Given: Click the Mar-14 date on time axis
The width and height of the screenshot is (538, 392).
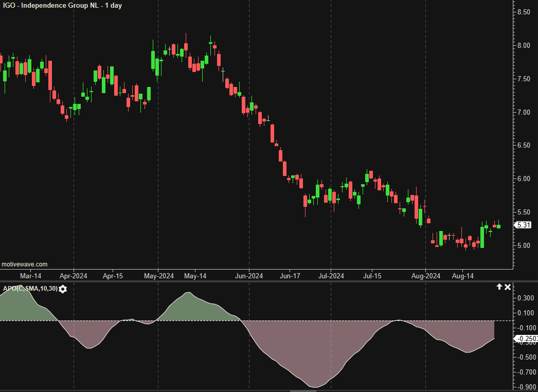Looking at the screenshot, I should pyautogui.click(x=30, y=276).
